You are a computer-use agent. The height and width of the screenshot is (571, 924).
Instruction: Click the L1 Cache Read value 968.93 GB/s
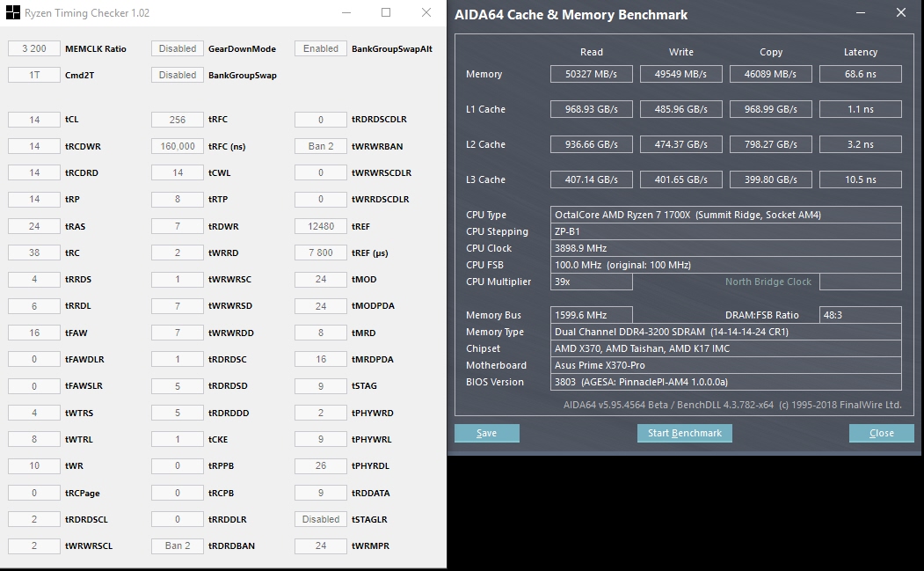point(591,109)
